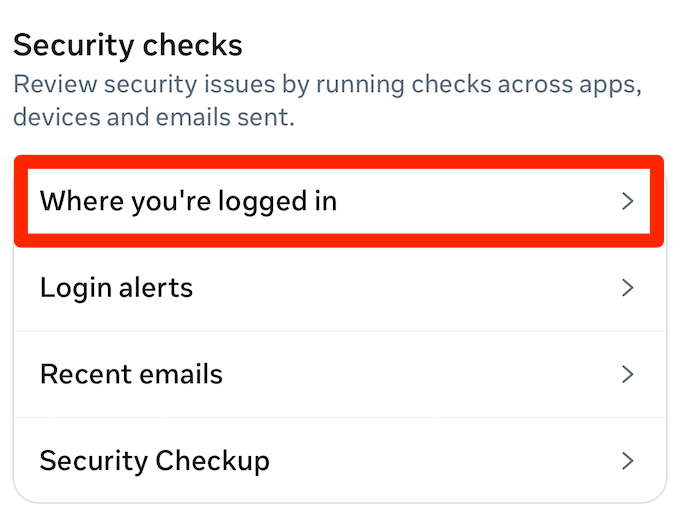Click the Review security issues description text
The height and width of the screenshot is (519, 682).
tap(325, 100)
